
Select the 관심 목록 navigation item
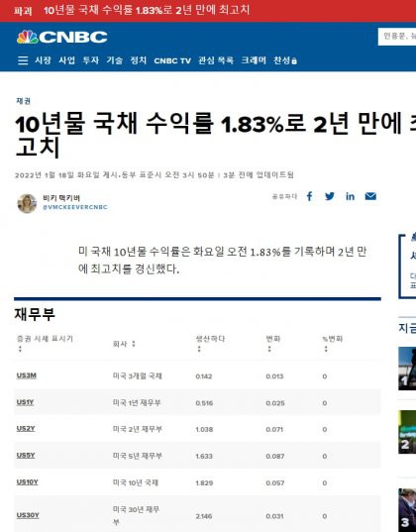[216, 60]
